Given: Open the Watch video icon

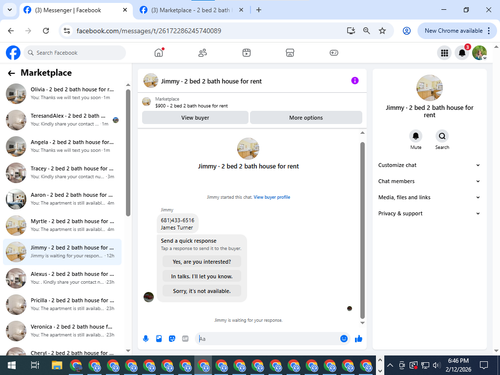Looking at the screenshot, I should click(x=246, y=53).
